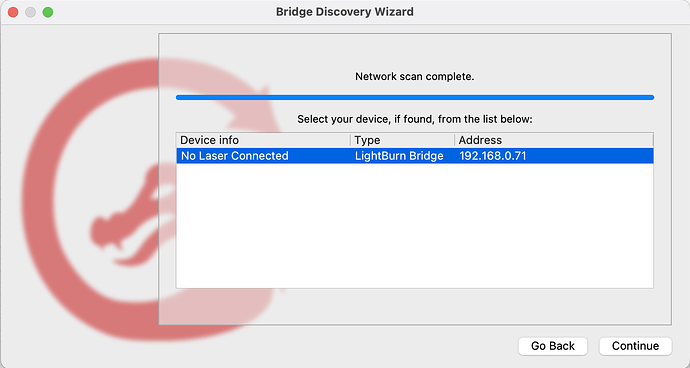Click the divider between Type and Address
This screenshot has width=690, height=368.
point(455,140)
